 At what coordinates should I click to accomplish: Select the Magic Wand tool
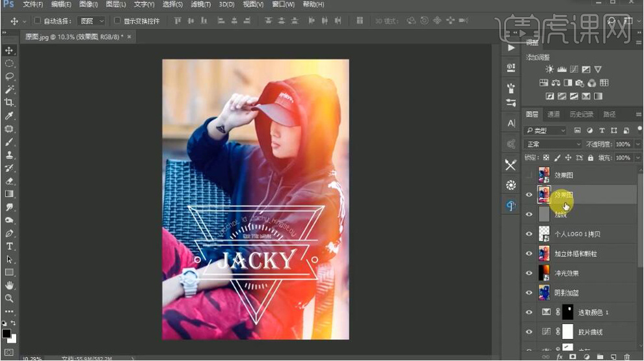[9, 90]
